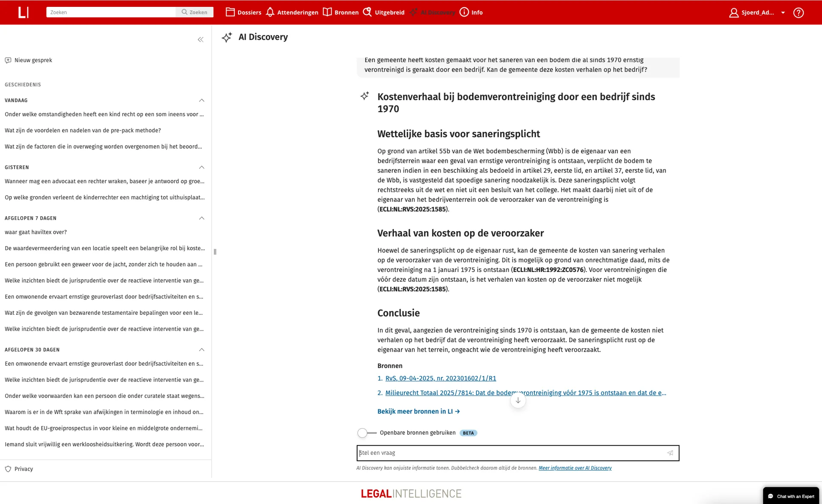
Task: Open chat about persoon onder curatele
Action: 104,396
